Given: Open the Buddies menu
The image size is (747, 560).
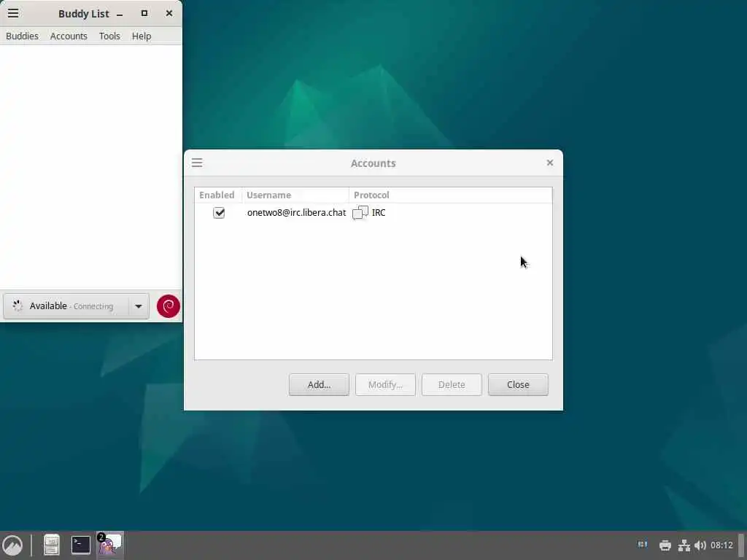Looking at the screenshot, I should click(x=23, y=36).
